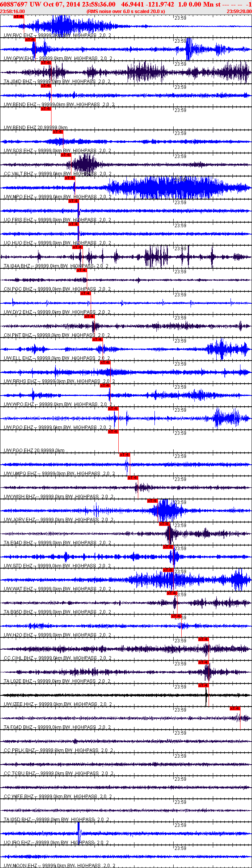Click the red pick marker on TA.B05D trace
The image size is (252, 868).
pyautogui.click(x=172, y=593)
